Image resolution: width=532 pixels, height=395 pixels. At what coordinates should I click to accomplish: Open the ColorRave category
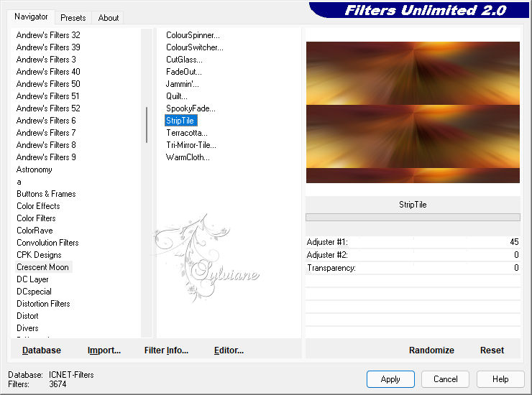(x=35, y=231)
